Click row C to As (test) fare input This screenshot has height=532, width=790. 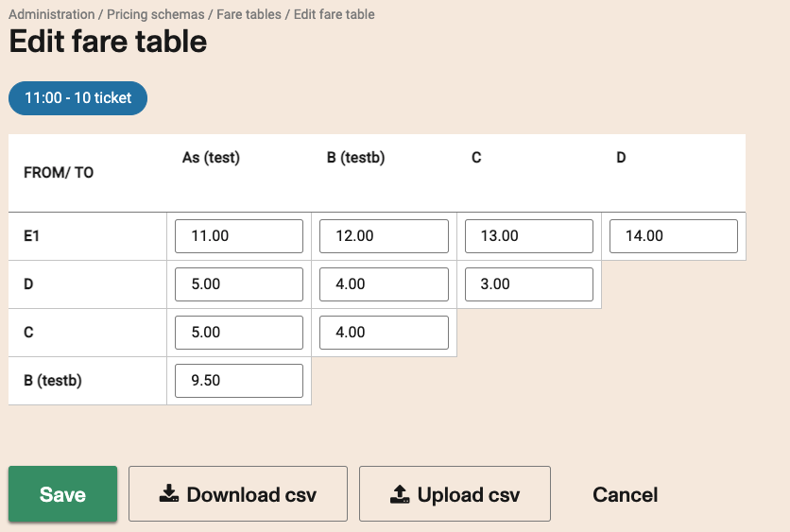click(239, 333)
